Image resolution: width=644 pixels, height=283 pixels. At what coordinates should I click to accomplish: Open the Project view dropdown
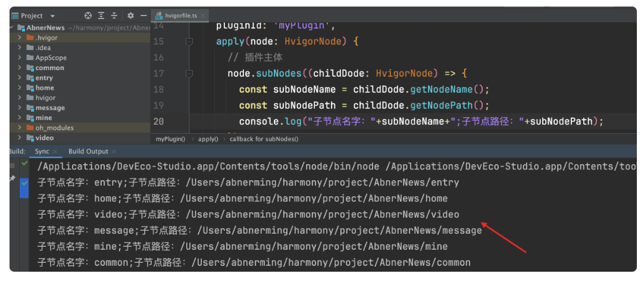(53, 16)
